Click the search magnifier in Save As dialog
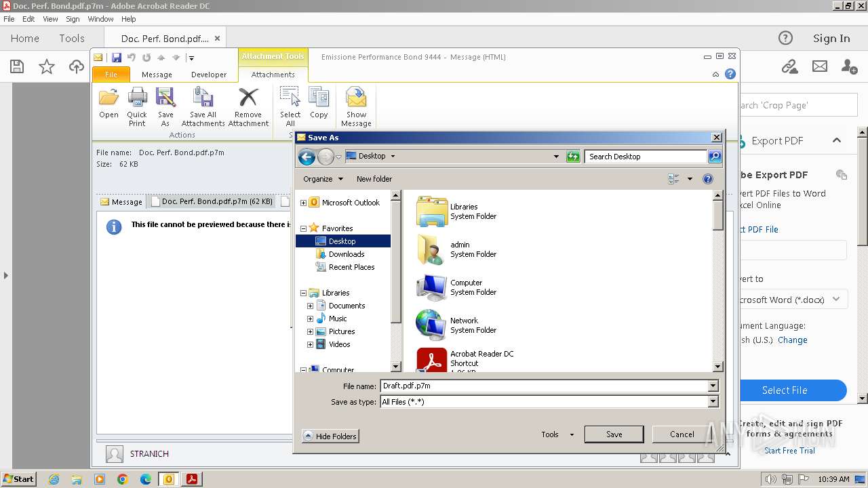Image resolution: width=868 pixels, height=488 pixels. coord(715,157)
